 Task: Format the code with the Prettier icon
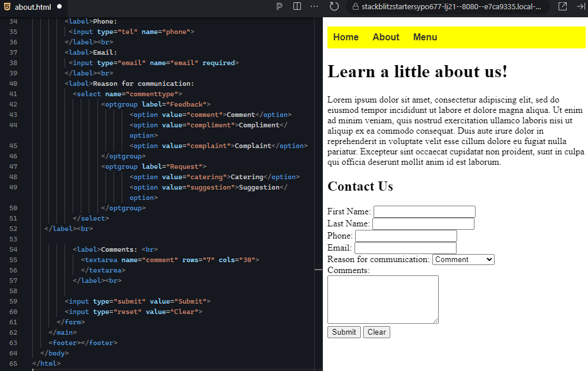coord(280,7)
